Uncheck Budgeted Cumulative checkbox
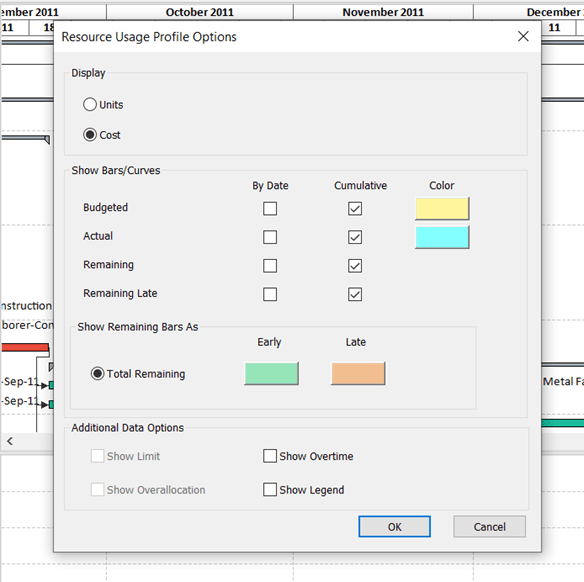Image resolution: width=584 pixels, height=582 pixels. coord(355,209)
